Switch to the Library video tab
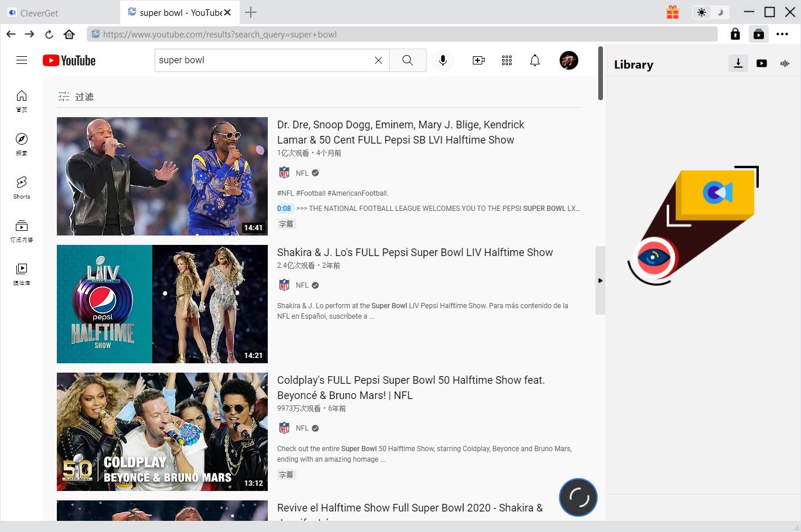 (x=762, y=63)
